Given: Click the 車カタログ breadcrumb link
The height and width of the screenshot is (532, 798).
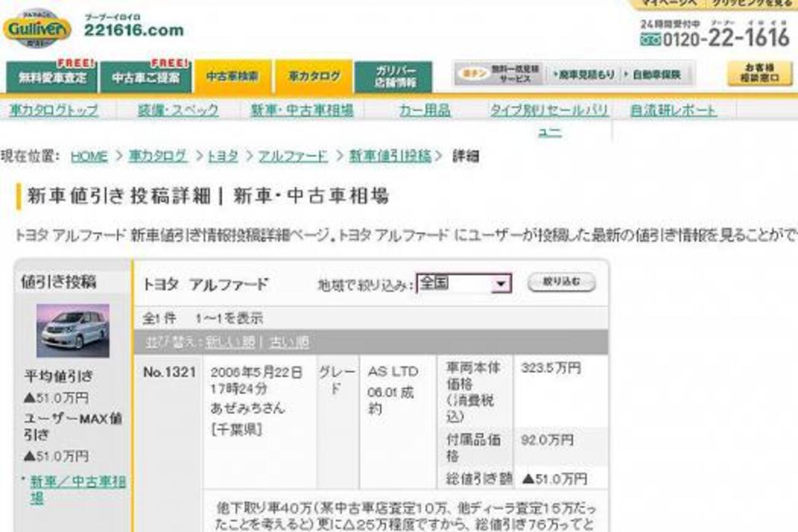Looking at the screenshot, I should (x=158, y=156).
